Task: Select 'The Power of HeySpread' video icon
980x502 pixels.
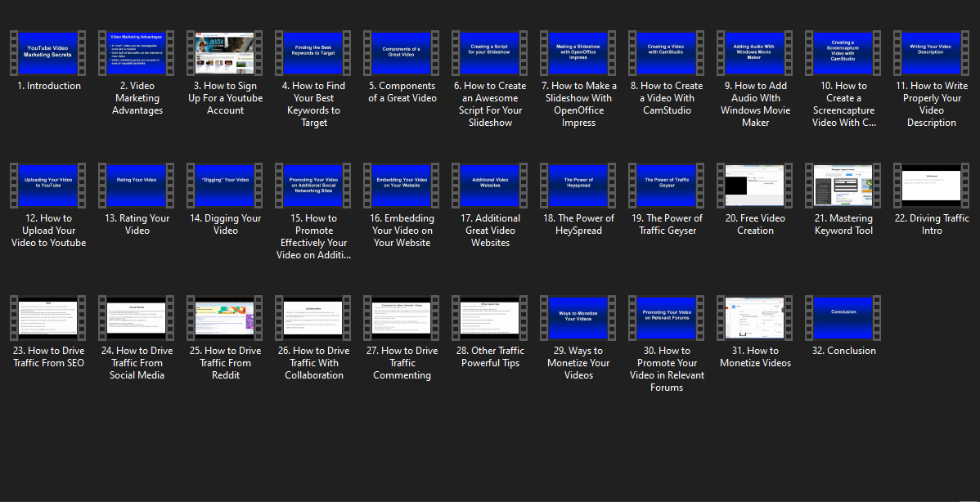Action: tap(578, 186)
